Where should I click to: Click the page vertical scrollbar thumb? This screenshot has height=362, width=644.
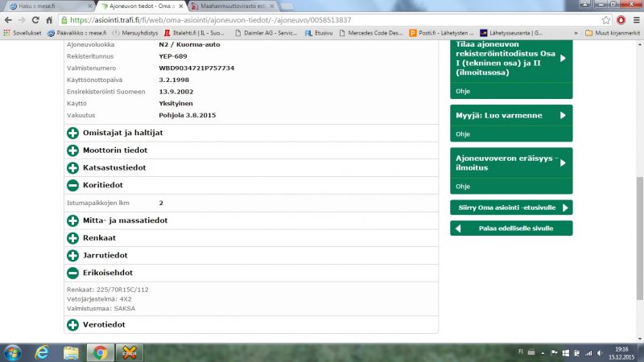pyautogui.click(x=640, y=238)
